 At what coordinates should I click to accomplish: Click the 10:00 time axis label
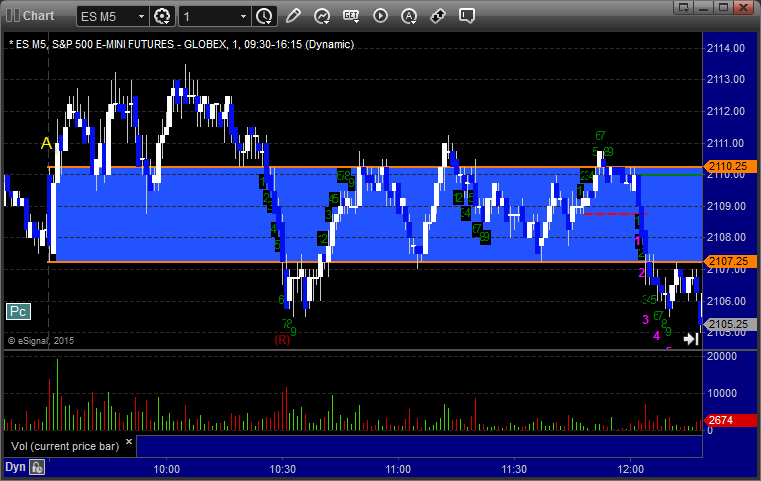[x=166, y=469]
